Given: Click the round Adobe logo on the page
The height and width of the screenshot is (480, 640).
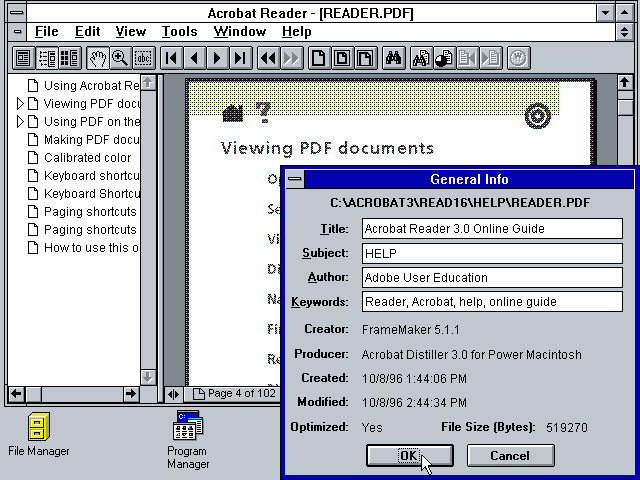Looking at the screenshot, I should point(538,116).
